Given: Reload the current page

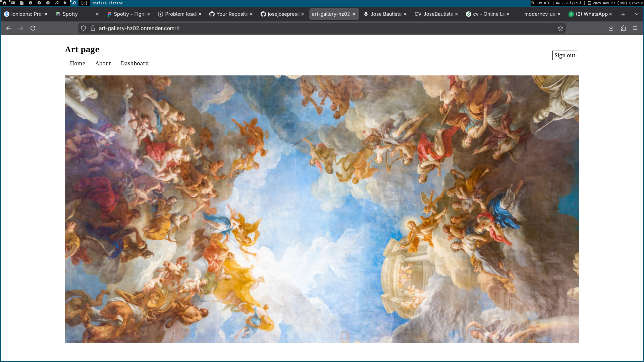Looking at the screenshot, I should (x=33, y=28).
